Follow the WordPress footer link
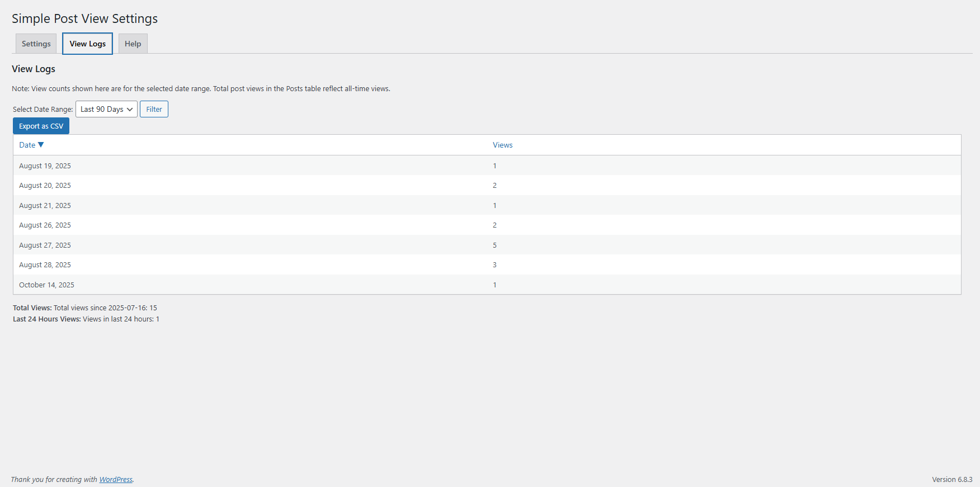Image resolution: width=980 pixels, height=487 pixels. tap(116, 479)
